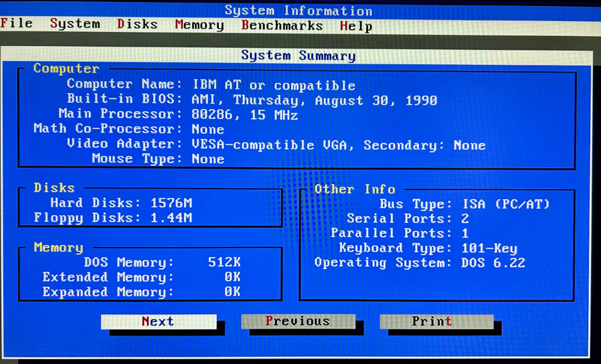Open the Benchmarks menu
Viewport: 601px width, 364px height.
click(282, 25)
